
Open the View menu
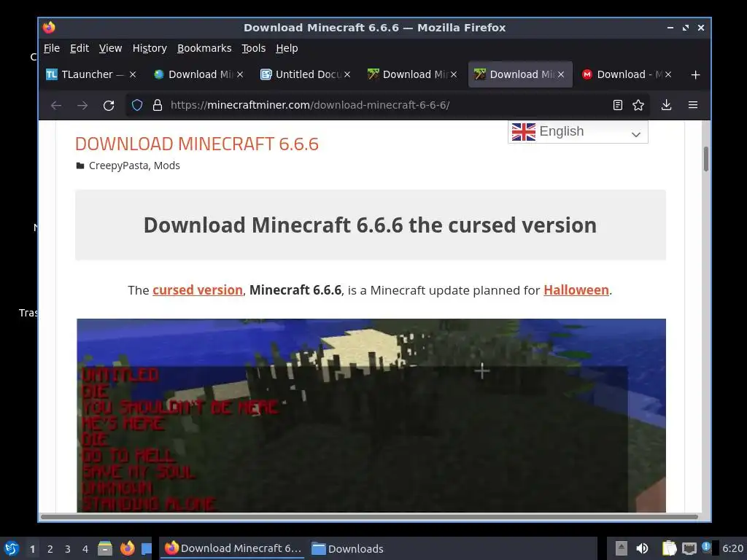pyautogui.click(x=111, y=48)
